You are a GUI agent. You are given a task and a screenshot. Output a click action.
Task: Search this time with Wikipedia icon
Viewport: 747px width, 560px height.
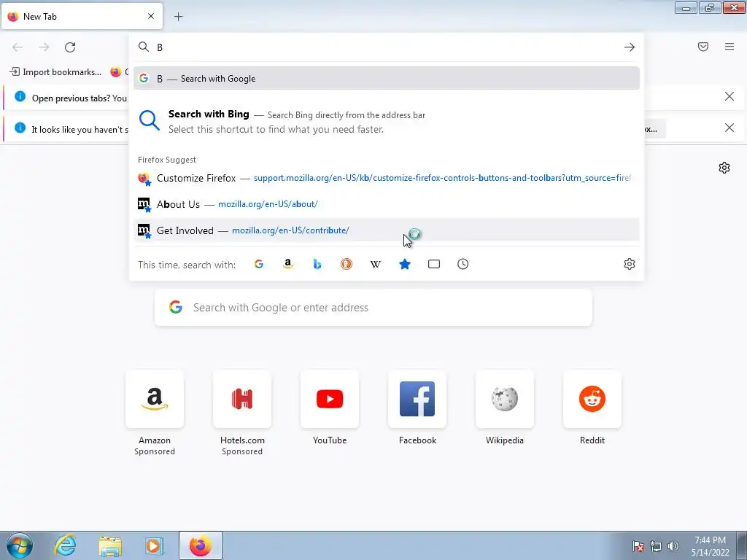point(376,264)
